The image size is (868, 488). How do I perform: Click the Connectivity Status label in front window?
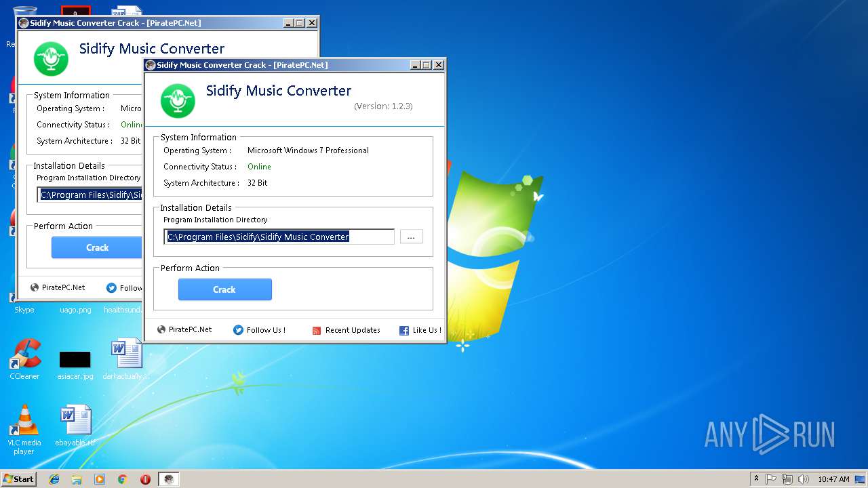[x=200, y=167]
